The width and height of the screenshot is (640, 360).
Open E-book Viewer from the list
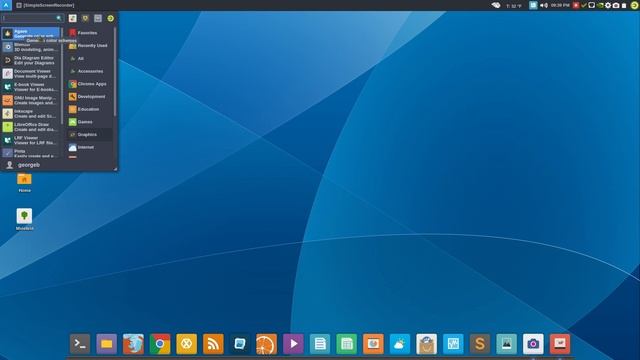tap(31, 87)
